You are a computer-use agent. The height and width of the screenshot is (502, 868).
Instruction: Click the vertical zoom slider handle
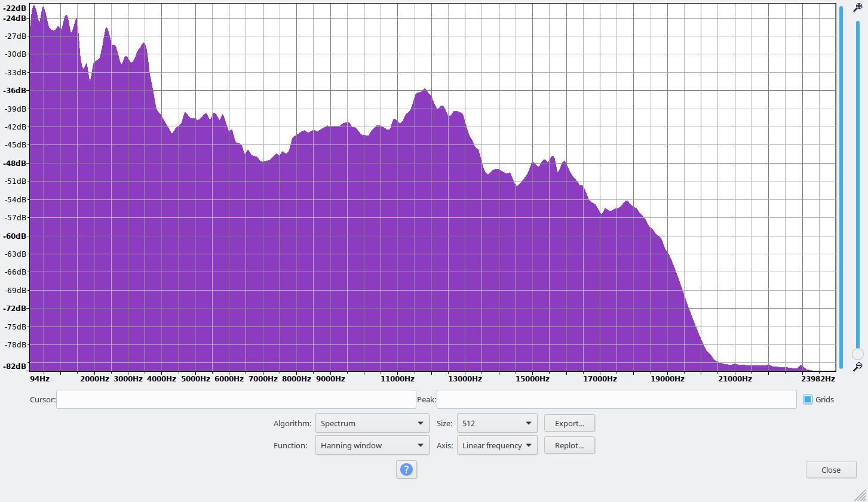click(858, 354)
